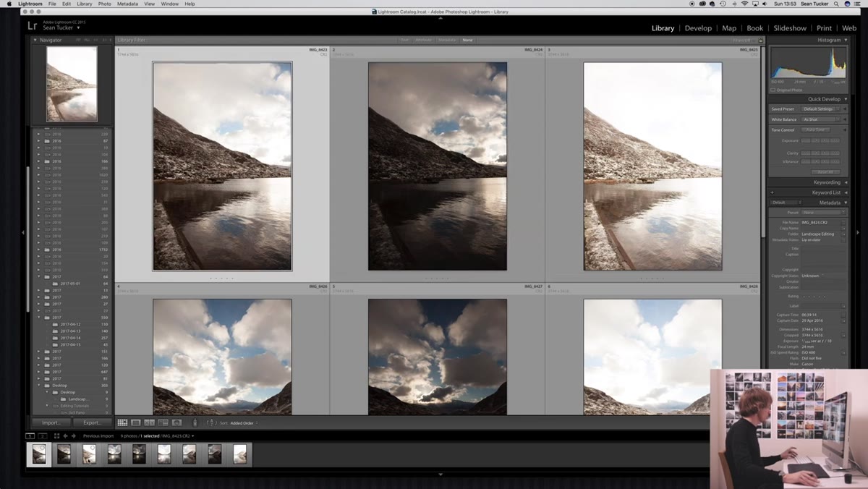Set Navigator zoom to FIT
868x489 pixels.
(78, 40)
